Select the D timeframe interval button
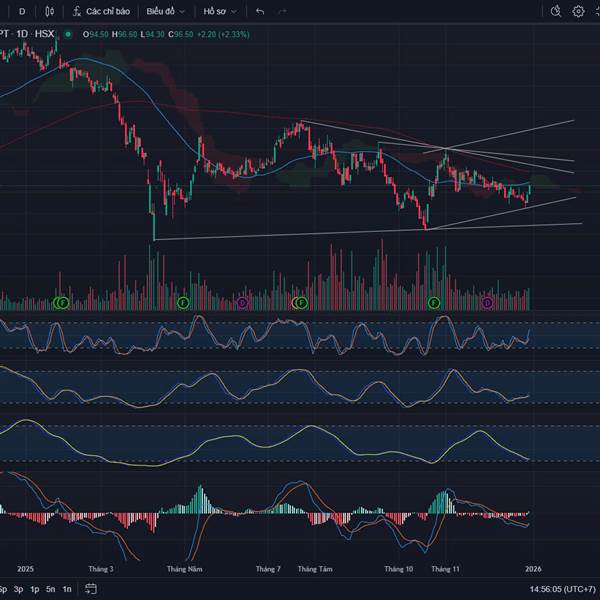Image resolution: width=600 pixels, height=600 pixels. pyautogui.click(x=22, y=11)
